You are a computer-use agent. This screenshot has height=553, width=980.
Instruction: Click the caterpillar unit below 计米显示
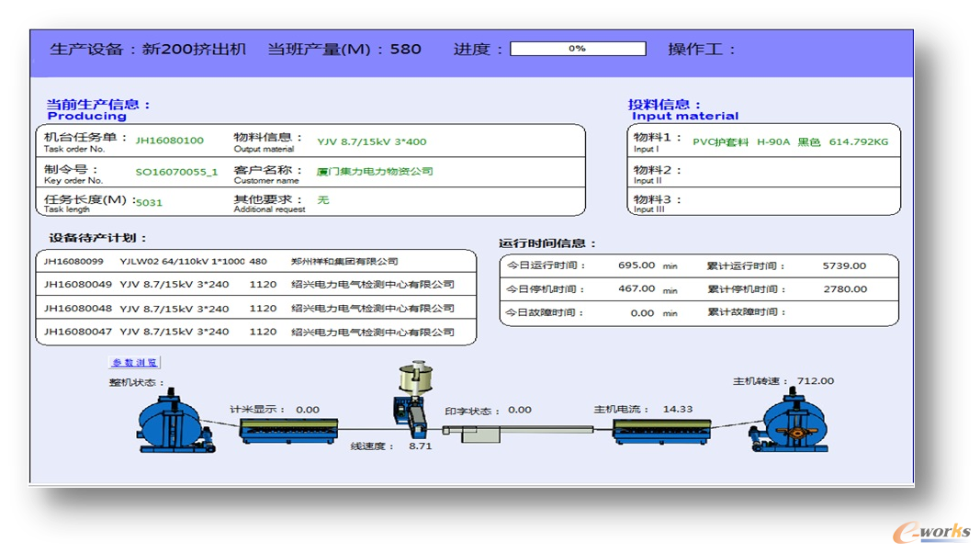coord(288,432)
